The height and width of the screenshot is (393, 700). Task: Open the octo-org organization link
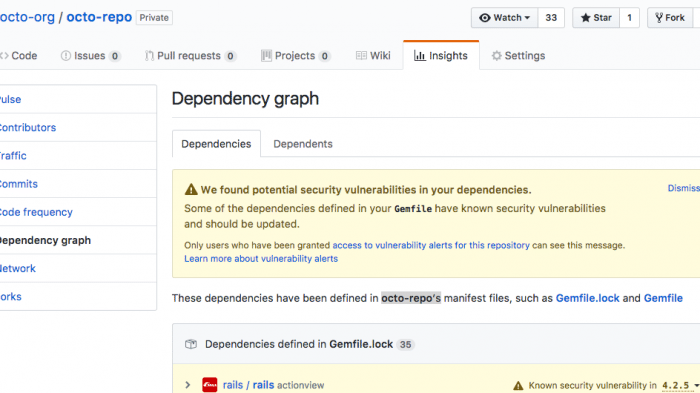pos(27,17)
